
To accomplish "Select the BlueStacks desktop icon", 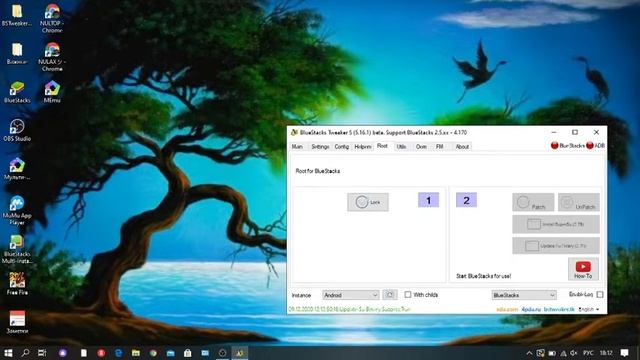I will point(17,92).
